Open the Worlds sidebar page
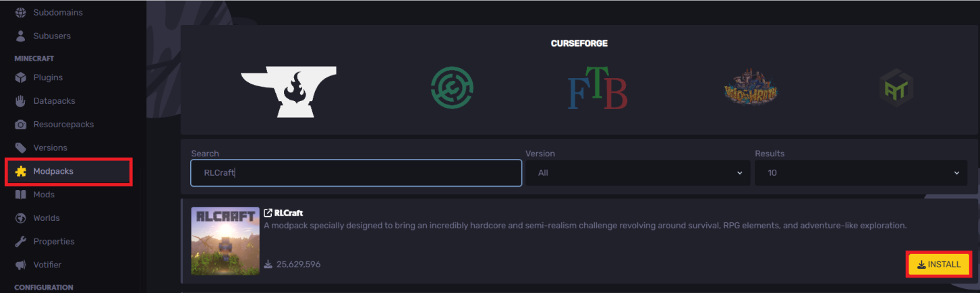Image resolution: width=980 pixels, height=293 pixels. [47, 218]
